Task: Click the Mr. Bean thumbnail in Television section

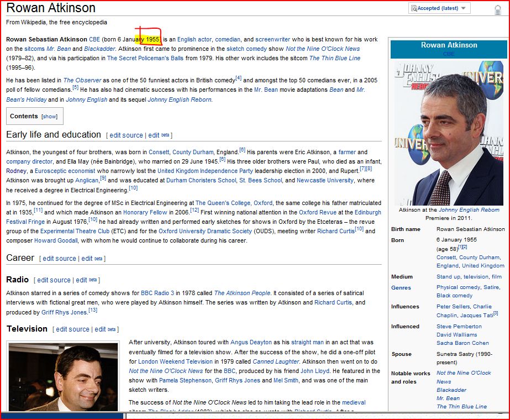Action: point(63,377)
